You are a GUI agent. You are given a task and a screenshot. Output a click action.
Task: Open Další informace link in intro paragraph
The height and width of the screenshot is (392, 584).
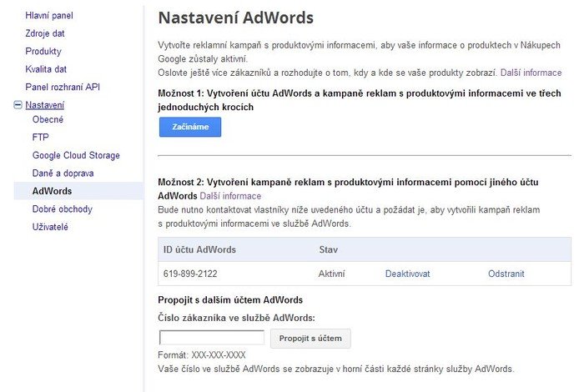click(531, 73)
